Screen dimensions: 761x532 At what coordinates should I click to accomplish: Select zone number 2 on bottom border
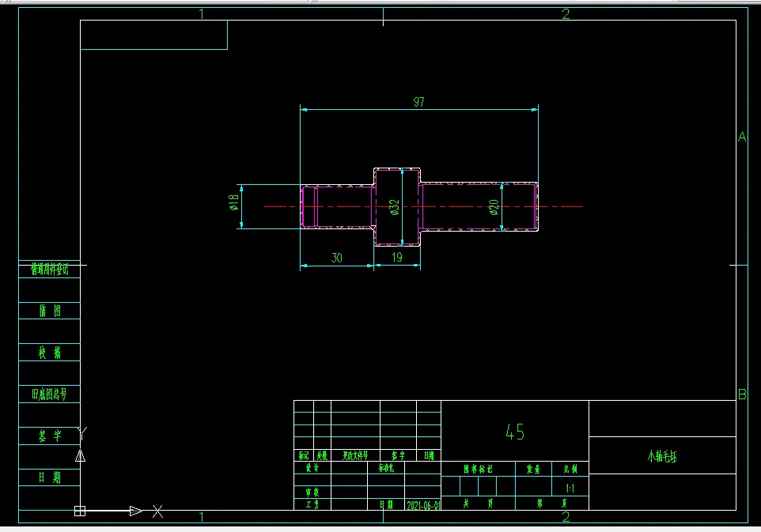click(x=566, y=517)
